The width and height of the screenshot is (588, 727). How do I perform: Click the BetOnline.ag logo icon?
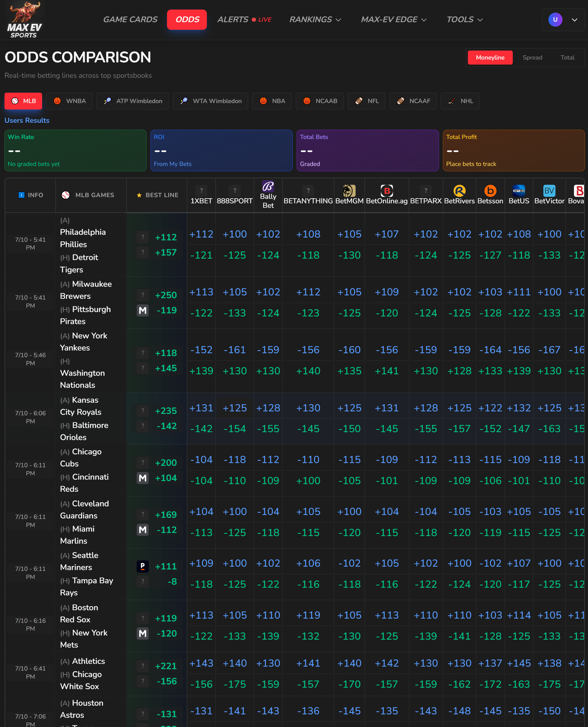click(387, 190)
